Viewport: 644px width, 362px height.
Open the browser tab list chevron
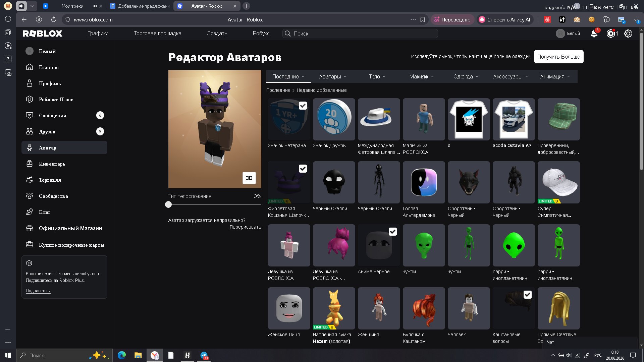coord(32,6)
